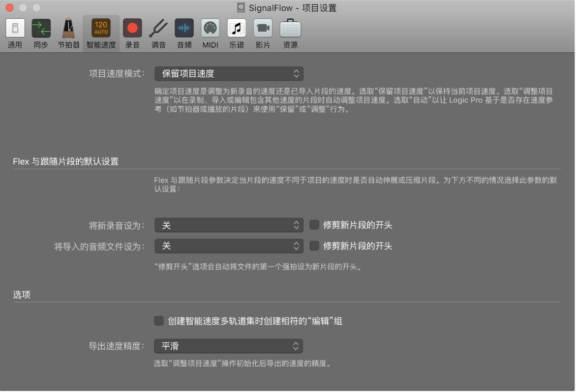Click the 乐谱 score settings icon
The width and height of the screenshot is (576, 392).
coord(236,32)
